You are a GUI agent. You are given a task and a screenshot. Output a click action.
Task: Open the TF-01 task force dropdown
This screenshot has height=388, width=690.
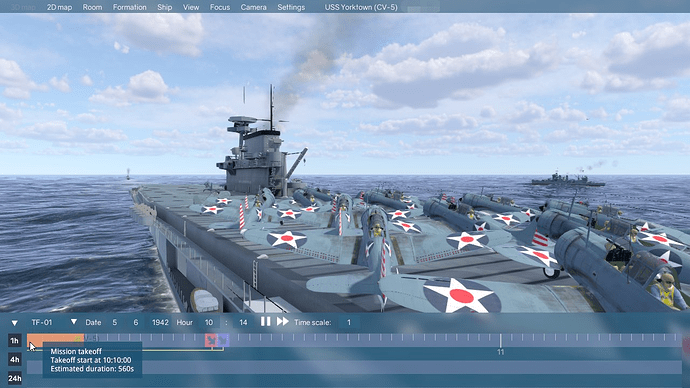coord(73,322)
